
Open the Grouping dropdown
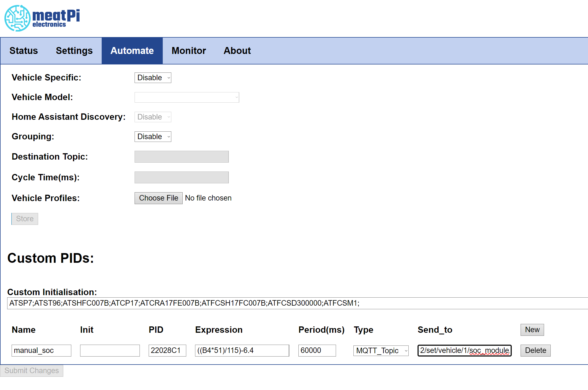point(153,137)
